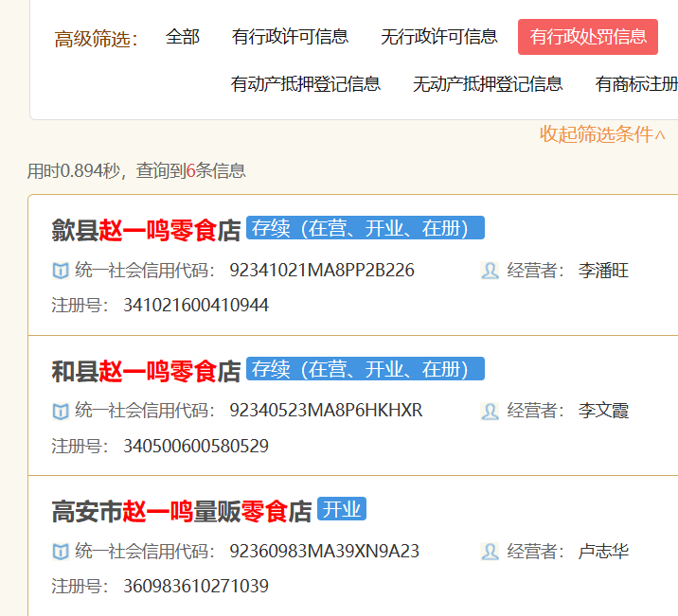Image resolution: width=678 pixels, height=616 pixels.
Task: Select the 全部 filter option
Action: (183, 37)
